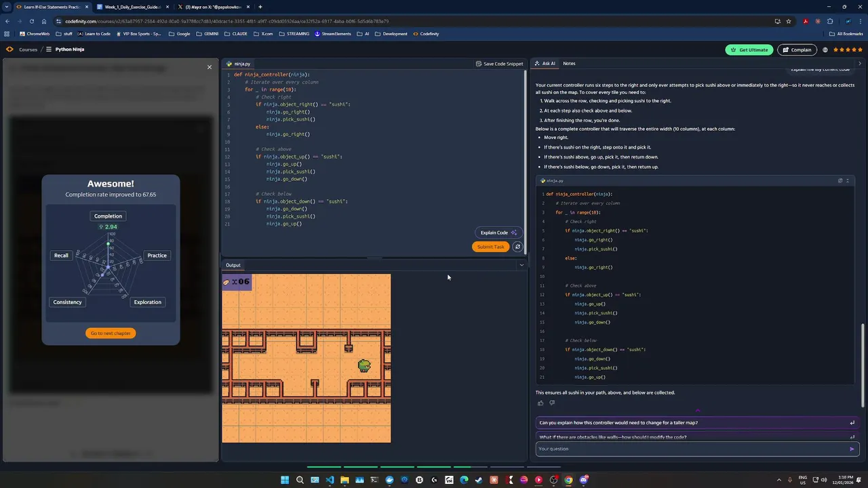The image size is (868, 488).
Task: Open the VIP Box Sports bookmark
Action: (x=138, y=34)
